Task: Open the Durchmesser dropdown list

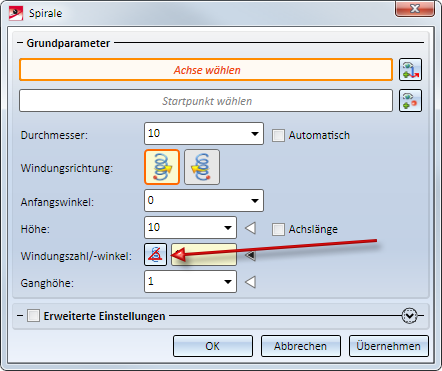Action: pos(255,134)
